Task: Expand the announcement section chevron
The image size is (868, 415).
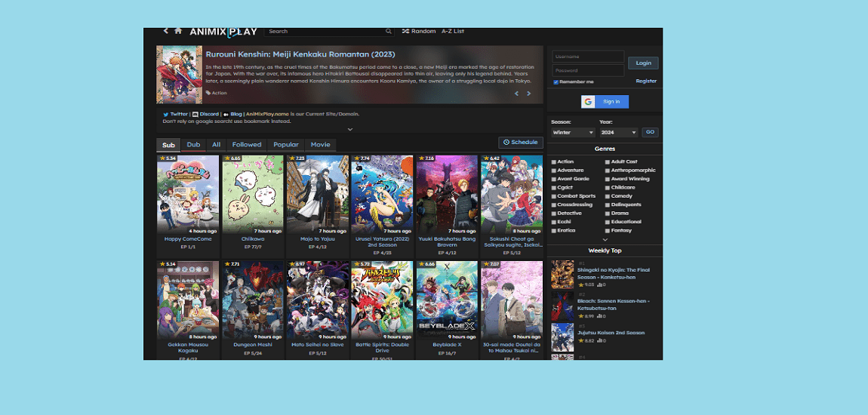Action: tap(350, 129)
